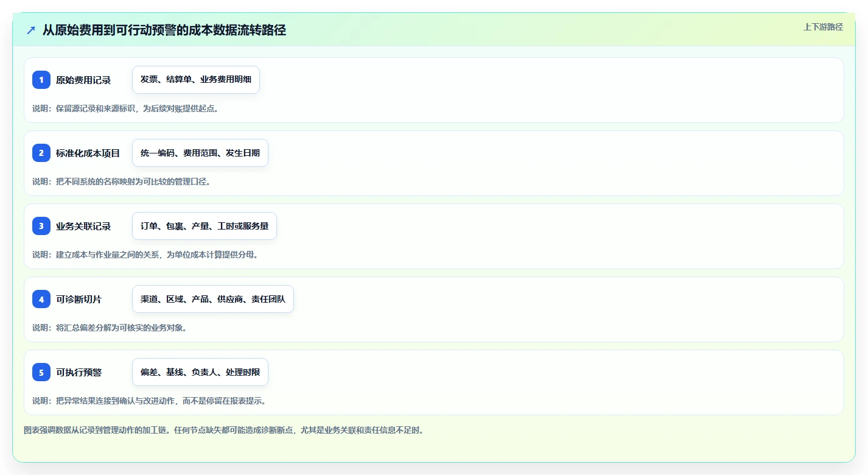Select the 标准化成本项目 step label
The height and width of the screenshot is (475, 868).
click(x=88, y=153)
